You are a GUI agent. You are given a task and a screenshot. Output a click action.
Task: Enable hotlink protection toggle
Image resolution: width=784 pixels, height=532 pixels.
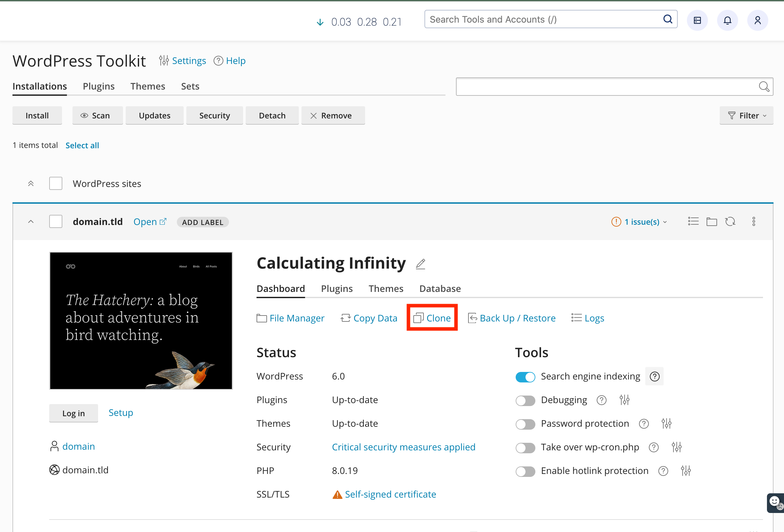(525, 472)
